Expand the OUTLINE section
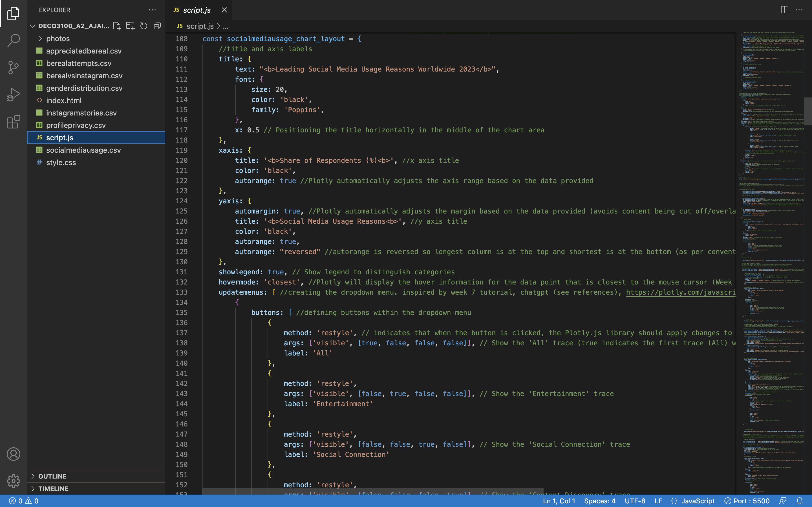 tap(52, 476)
